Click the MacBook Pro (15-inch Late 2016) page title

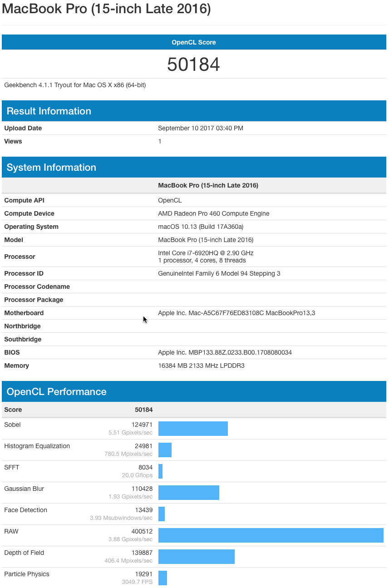click(x=106, y=9)
